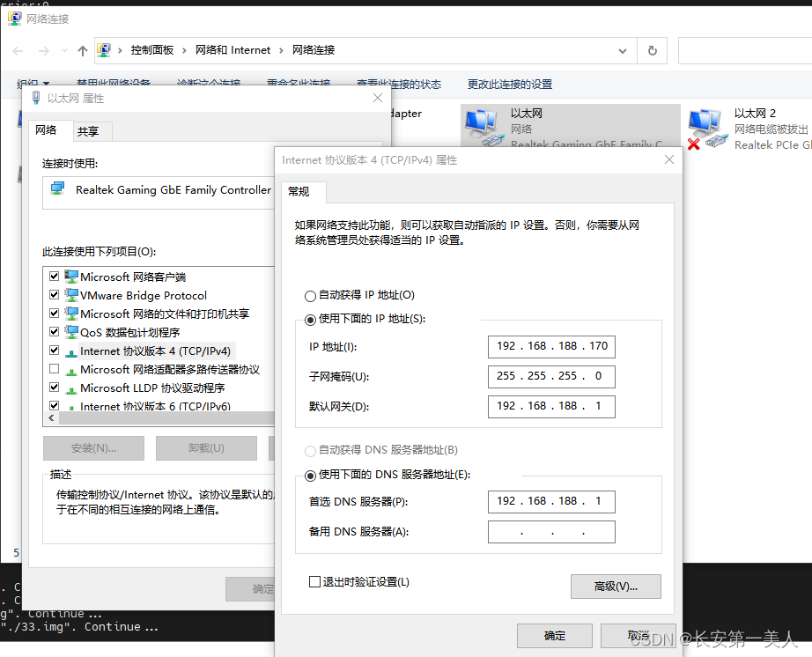Select 使用下面的 DNS 服务器地址 radio button
812x657 pixels.
[x=310, y=476]
